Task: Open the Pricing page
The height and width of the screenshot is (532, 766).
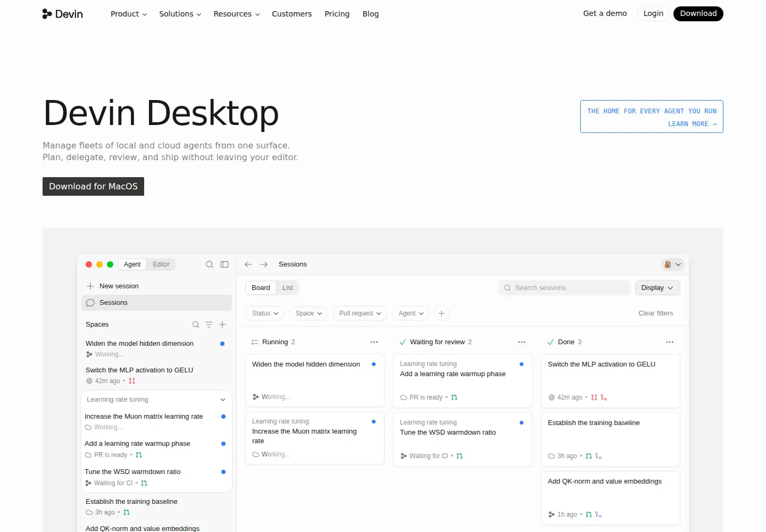Action: pyautogui.click(x=337, y=14)
